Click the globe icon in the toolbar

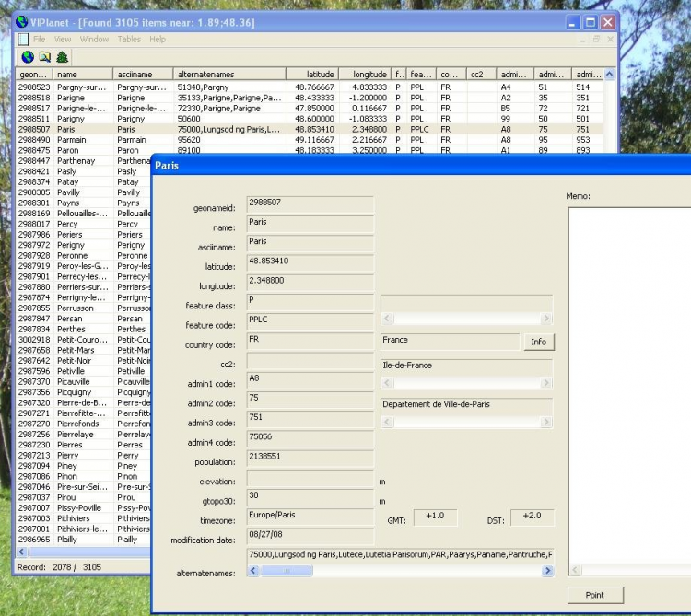(28, 57)
